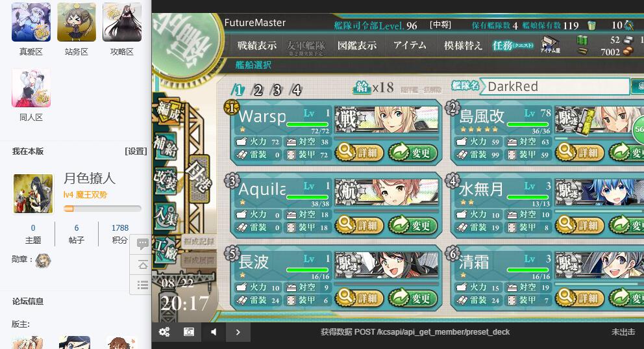Open the settings gear in bottom toolbar
The height and width of the screenshot is (349, 644).
pyautogui.click(x=164, y=331)
